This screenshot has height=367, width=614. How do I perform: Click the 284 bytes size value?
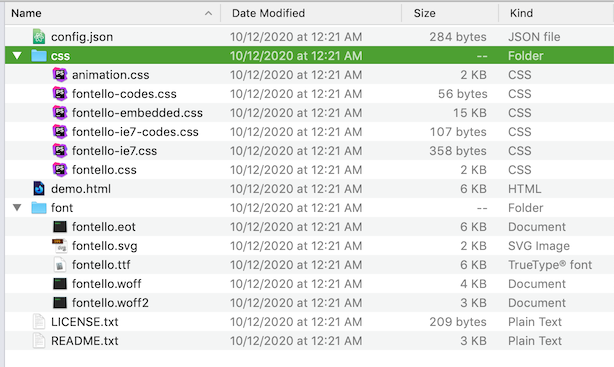click(x=458, y=36)
